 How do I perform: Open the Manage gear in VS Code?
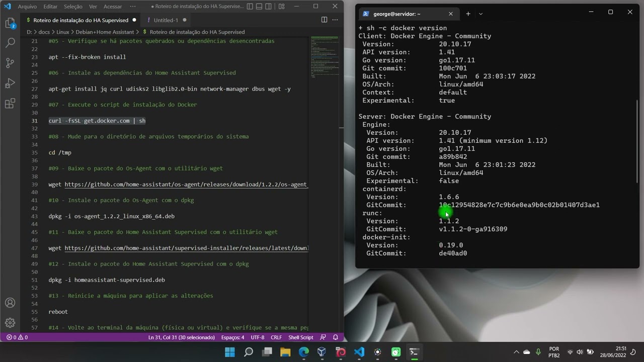coord(10,323)
